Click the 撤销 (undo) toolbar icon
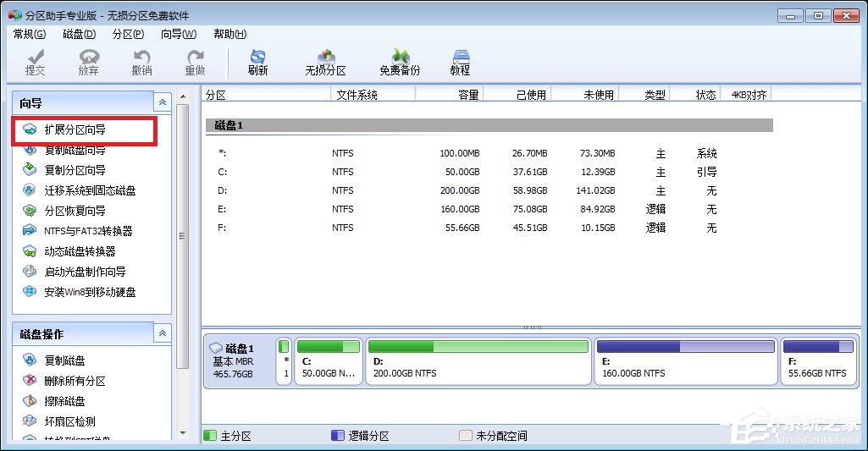The width and height of the screenshot is (868, 451). pyautogui.click(x=141, y=62)
